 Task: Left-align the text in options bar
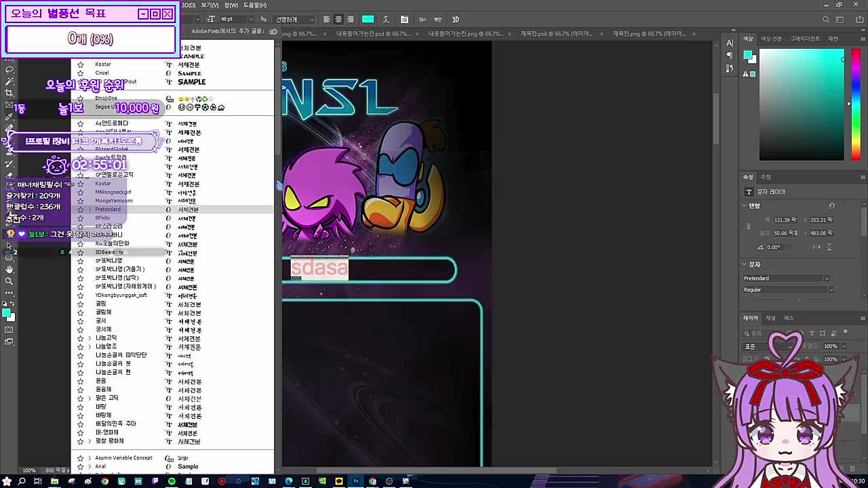(x=326, y=19)
